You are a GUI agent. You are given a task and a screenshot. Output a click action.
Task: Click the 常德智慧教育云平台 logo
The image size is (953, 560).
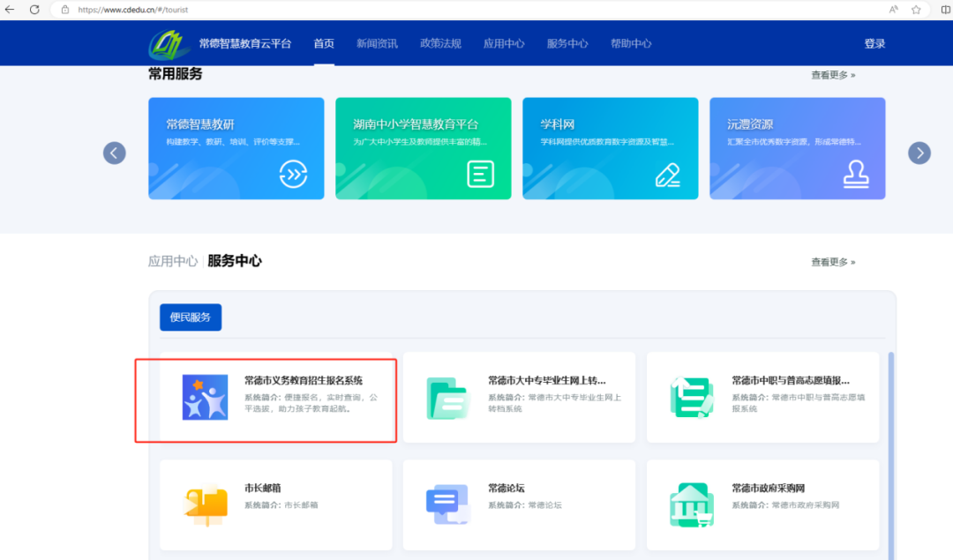click(x=168, y=44)
